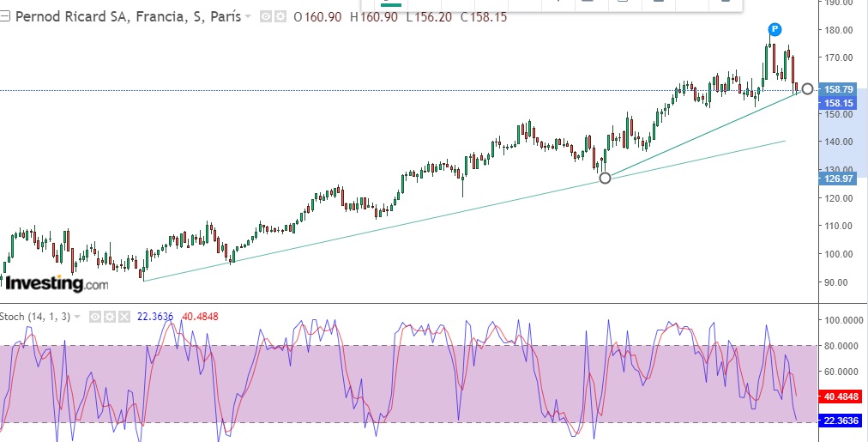Click the Pernod Ricard SA, Francia, S, París title

click(x=128, y=16)
